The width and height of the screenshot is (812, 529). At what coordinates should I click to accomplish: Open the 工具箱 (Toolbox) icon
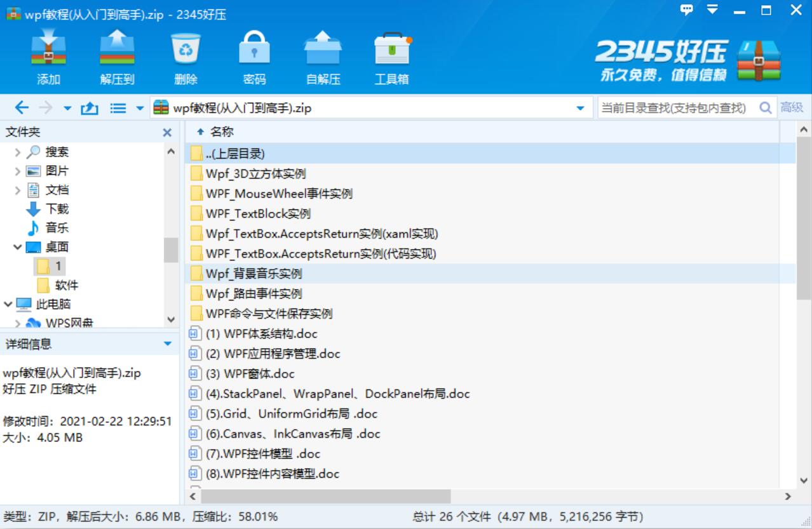(x=392, y=48)
